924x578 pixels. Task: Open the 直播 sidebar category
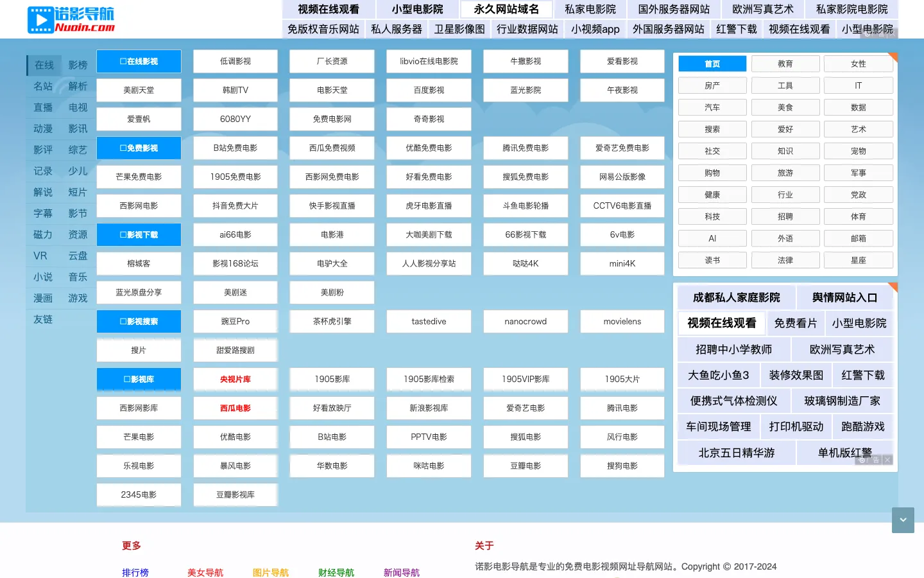click(43, 107)
